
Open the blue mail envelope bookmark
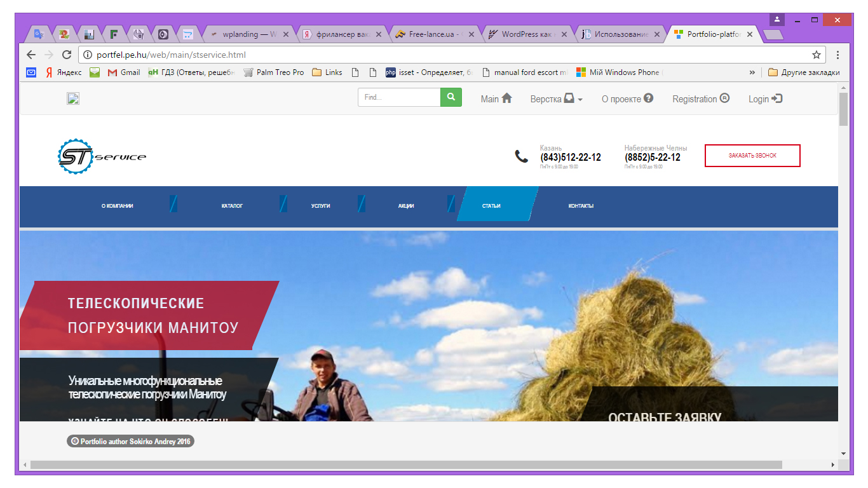pos(31,72)
